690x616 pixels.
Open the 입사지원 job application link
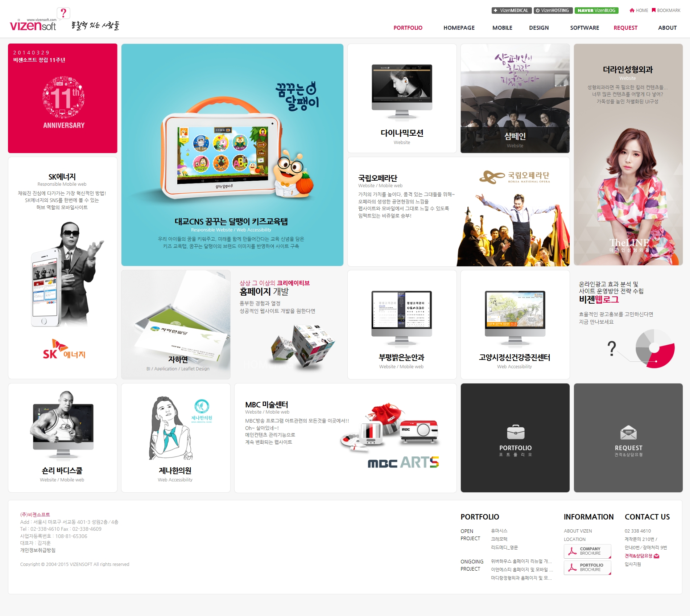(633, 564)
